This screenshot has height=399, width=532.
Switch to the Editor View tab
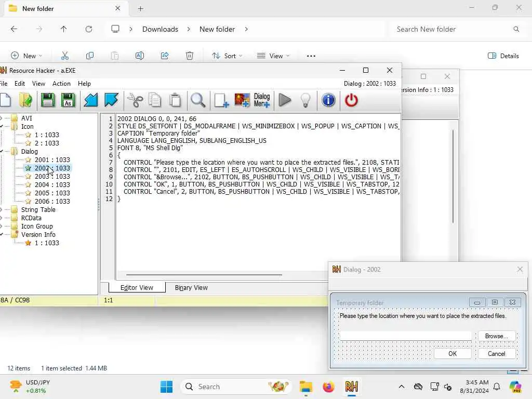click(x=137, y=287)
